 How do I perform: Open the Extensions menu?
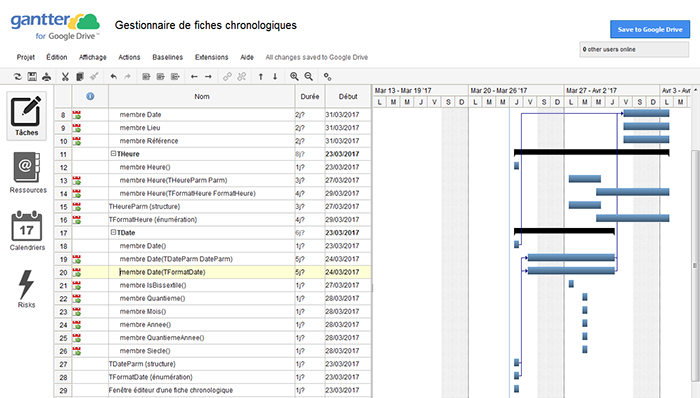click(x=211, y=57)
